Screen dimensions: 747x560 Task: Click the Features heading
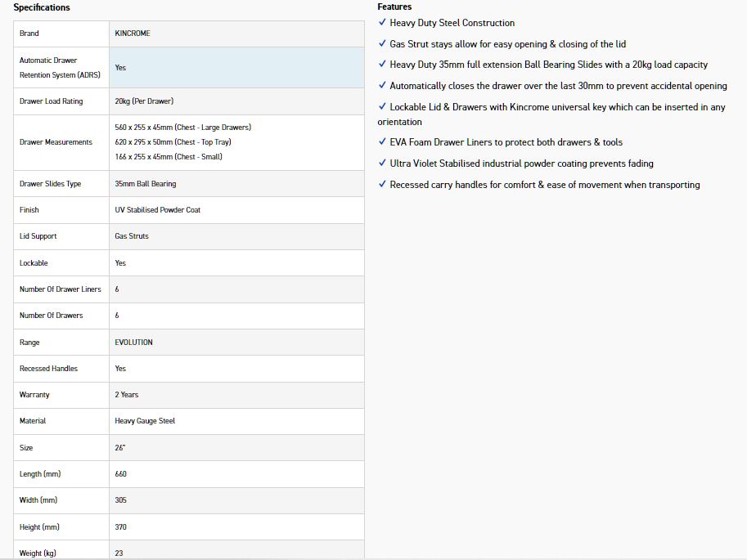point(394,7)
